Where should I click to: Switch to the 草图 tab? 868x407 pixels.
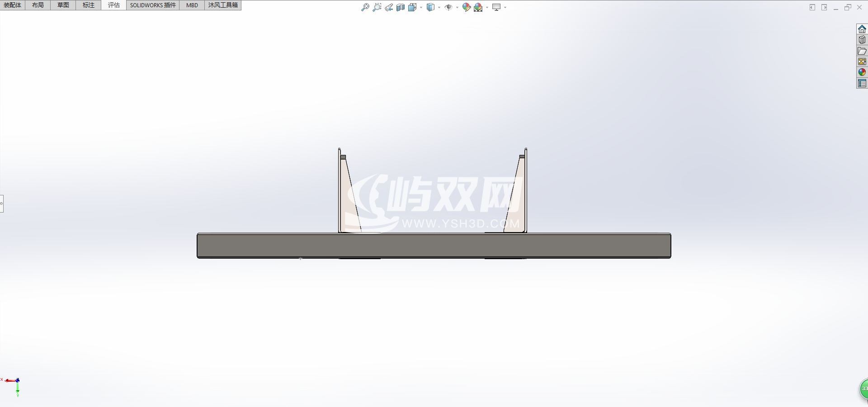63,5
